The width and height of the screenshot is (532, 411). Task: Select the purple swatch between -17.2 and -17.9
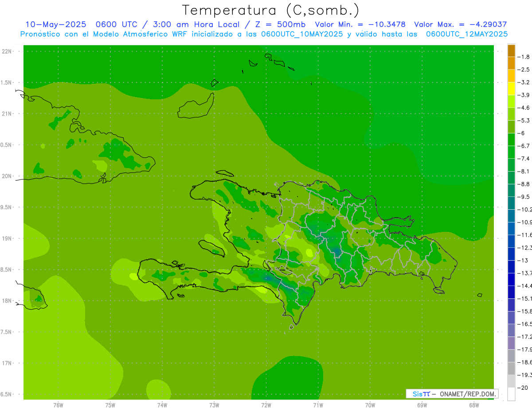tap(511, 343)
